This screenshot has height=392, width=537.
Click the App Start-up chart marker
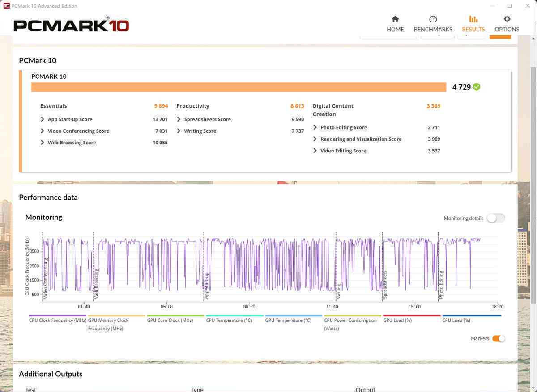206,285
